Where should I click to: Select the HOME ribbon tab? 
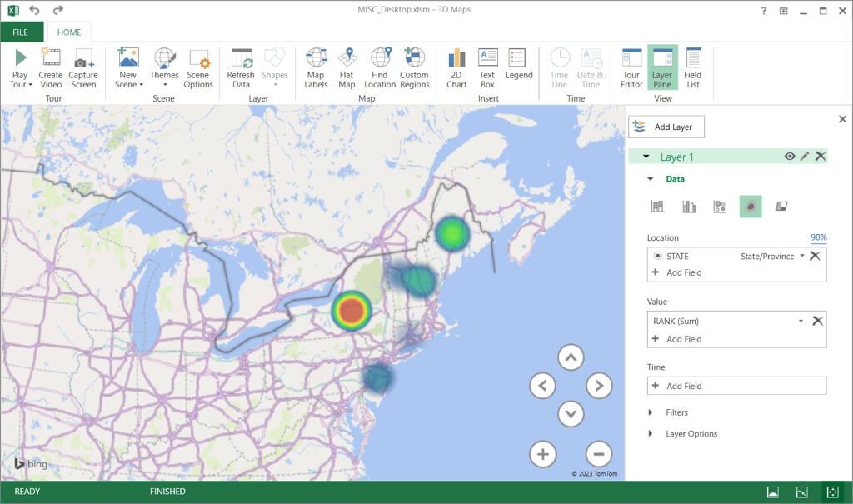click(x=69, y=32)
